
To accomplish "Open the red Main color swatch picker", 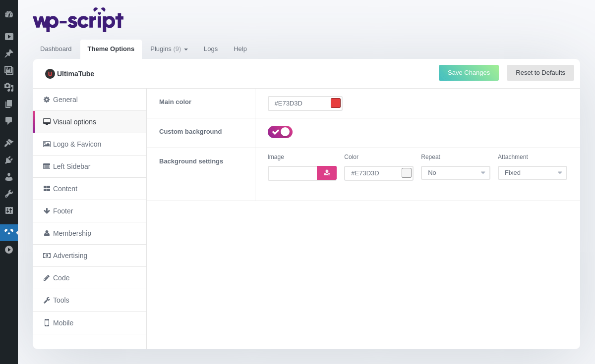I will point(336,103).
